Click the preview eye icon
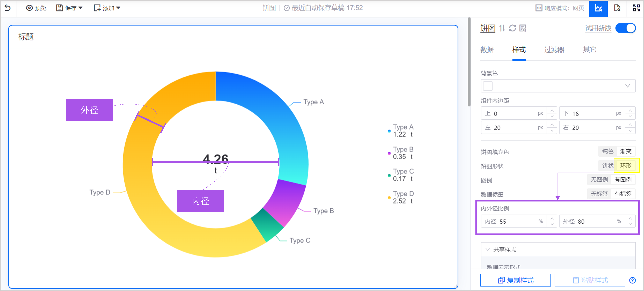Viewport: 644px width, 291px height. [29, 8]
